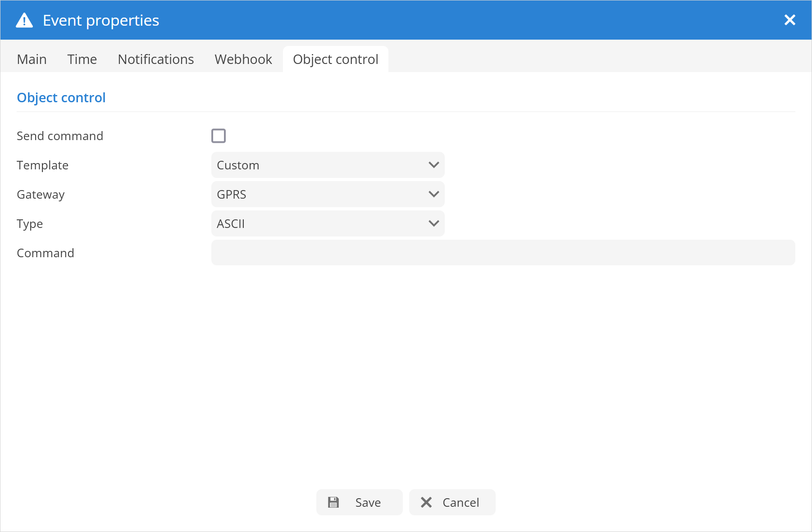This screenshot has width=812, height=532.
Task: Click the floppy disk icon on Save
Action: coord(333,502)
